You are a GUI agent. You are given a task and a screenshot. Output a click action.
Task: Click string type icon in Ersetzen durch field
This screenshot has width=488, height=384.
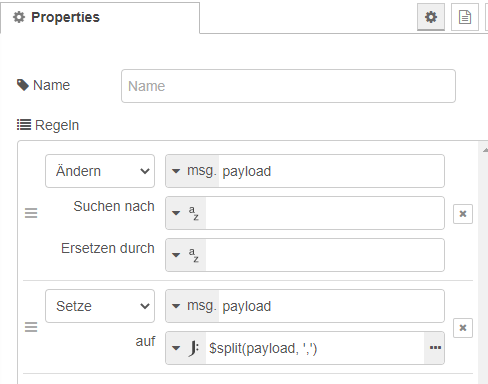point(194,255)
